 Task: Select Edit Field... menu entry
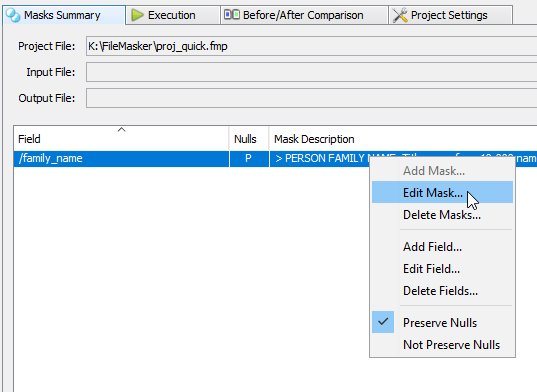442,269
